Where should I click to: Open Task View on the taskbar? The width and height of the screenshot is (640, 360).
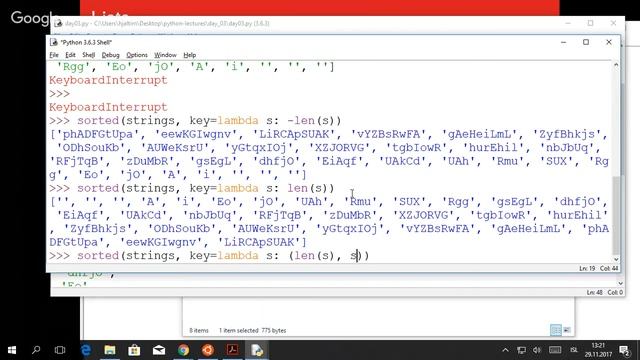(x=60, y=350)
